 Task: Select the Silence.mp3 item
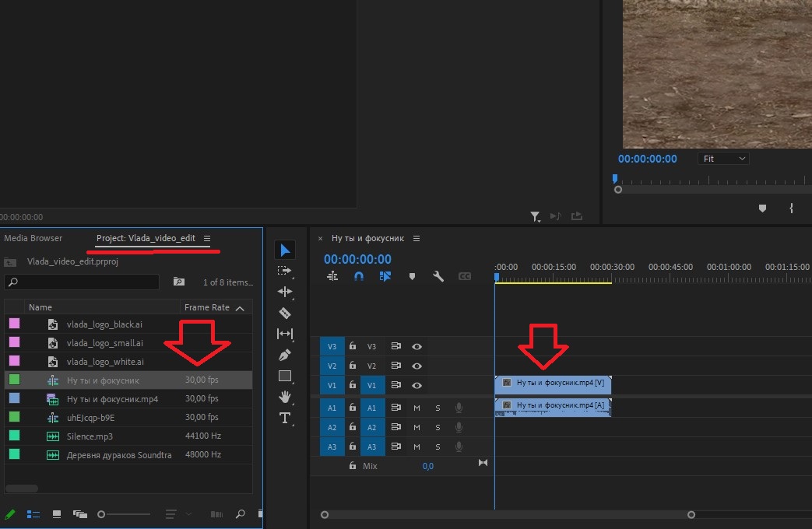tap(128, 436)
